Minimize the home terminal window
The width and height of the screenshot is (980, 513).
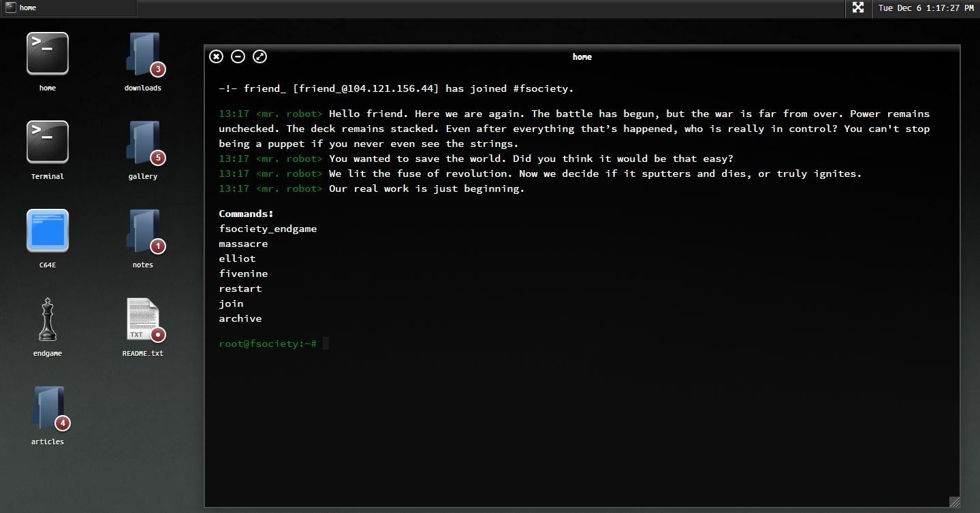pos(238,56)
